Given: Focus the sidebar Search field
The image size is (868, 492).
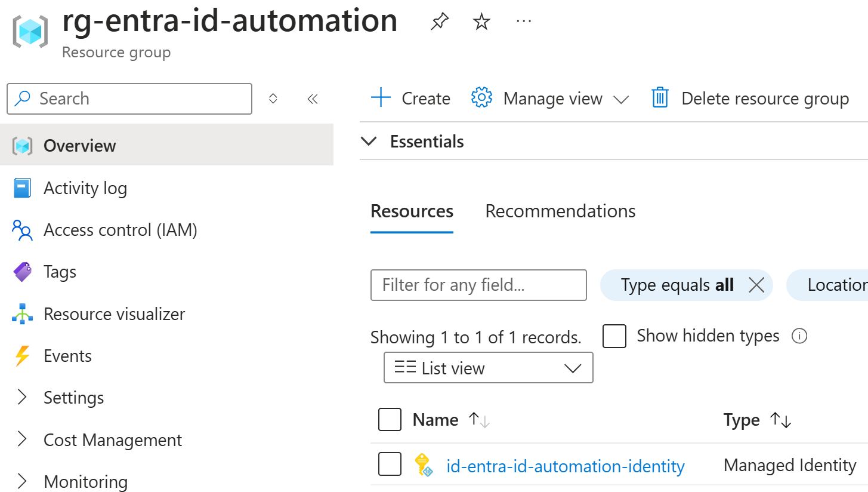Looking at the screenshot, I should click(129, 99).
